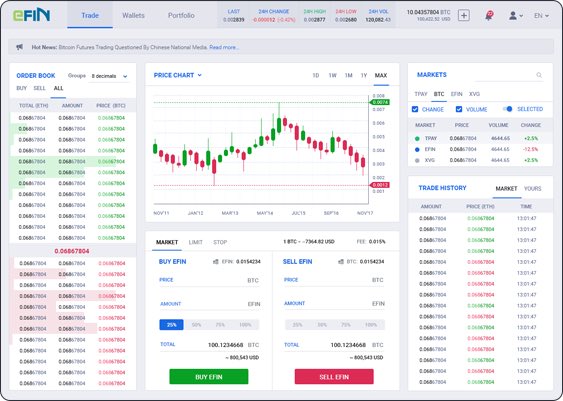The height and width of the screenshot is (401, 563).
Task: Show ALL orders in order book
Action: click(59, 88)
